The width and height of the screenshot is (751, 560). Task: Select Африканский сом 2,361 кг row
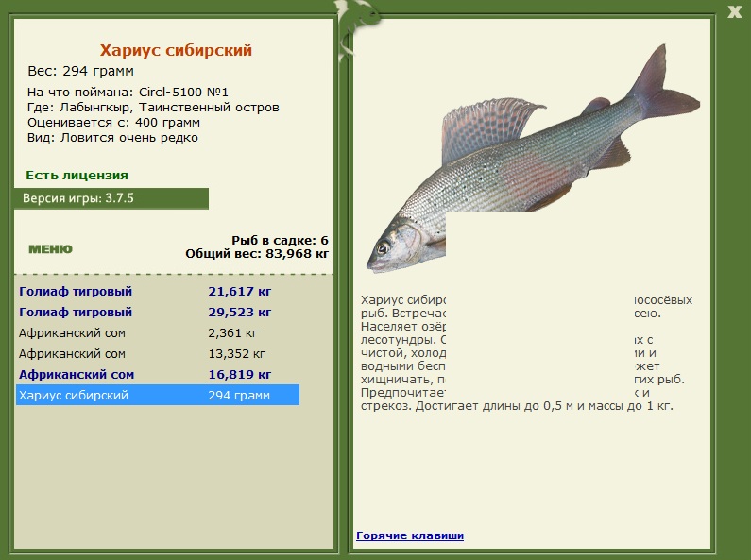pyautogui.click(x=158, y=332)
